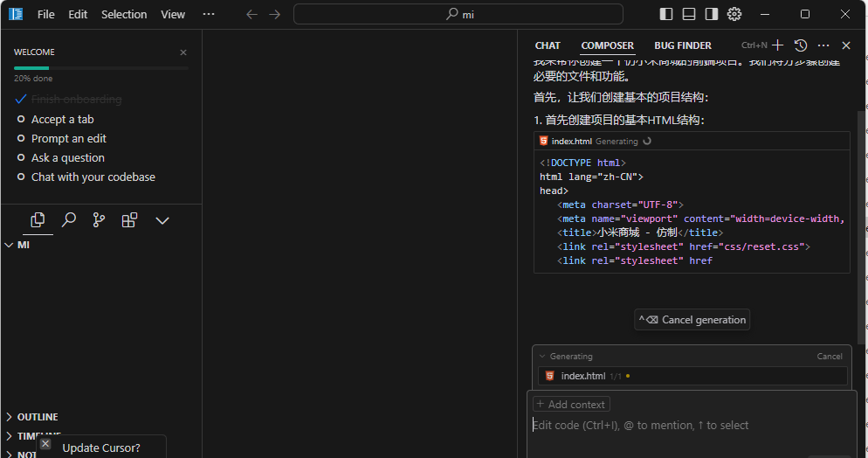The image size is (868, 458).
Task: Switch to the Bug Finder tab
Action: tap(683, 45)
